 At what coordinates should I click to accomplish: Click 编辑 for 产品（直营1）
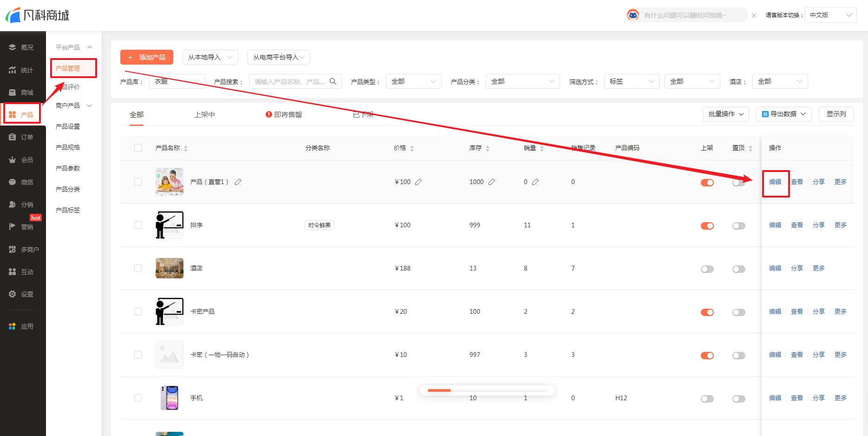[x=775, y=182]
